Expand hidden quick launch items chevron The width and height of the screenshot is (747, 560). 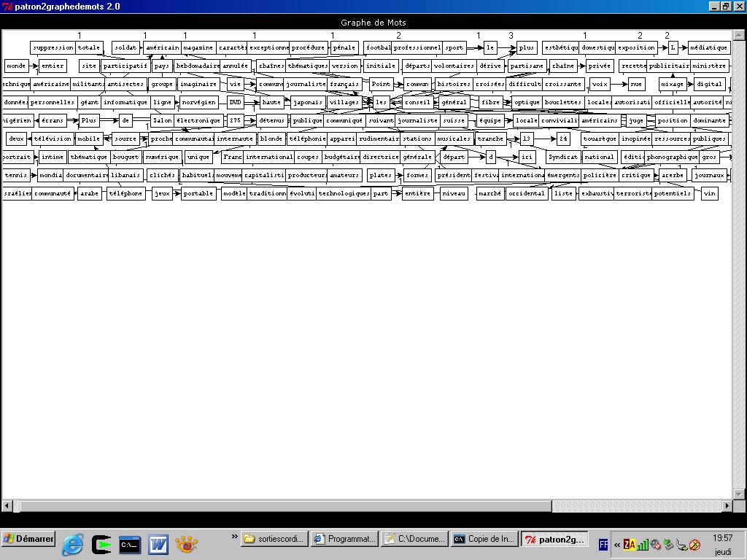click(x=235, y=537)
